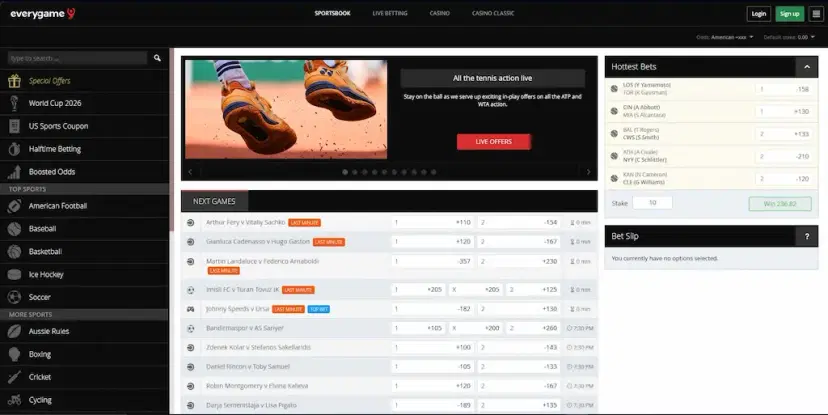828x415 pixels.
Task: Click the search input field
Action: coord(78,58)
